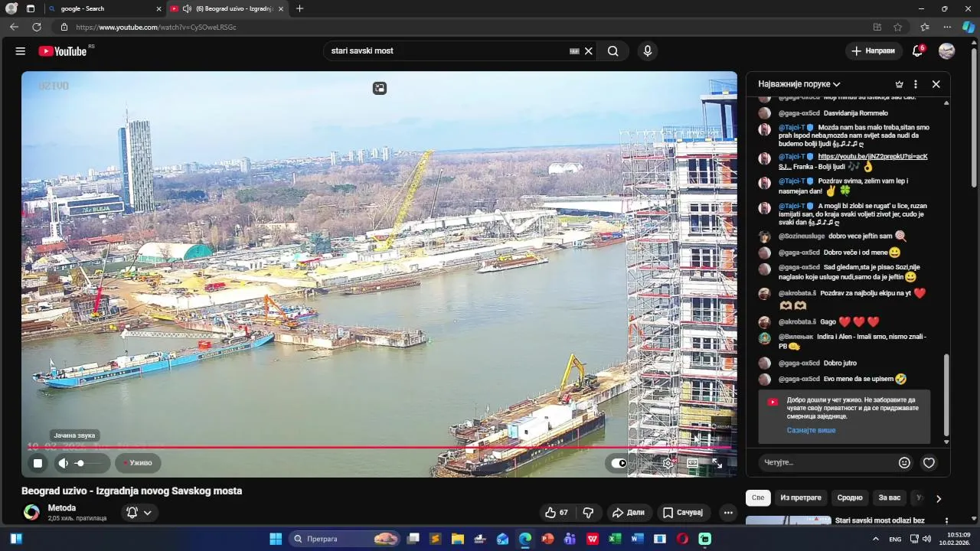980x551 pixels.
Task: Open the youtu.be link in chat
Action: pos(873,157)
